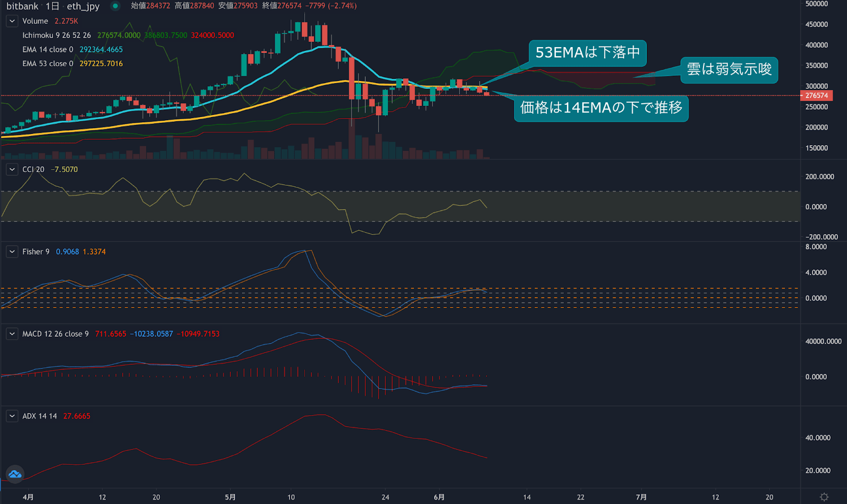Click the MACD 12 26 close 9 label

click(x=55, y=334)
